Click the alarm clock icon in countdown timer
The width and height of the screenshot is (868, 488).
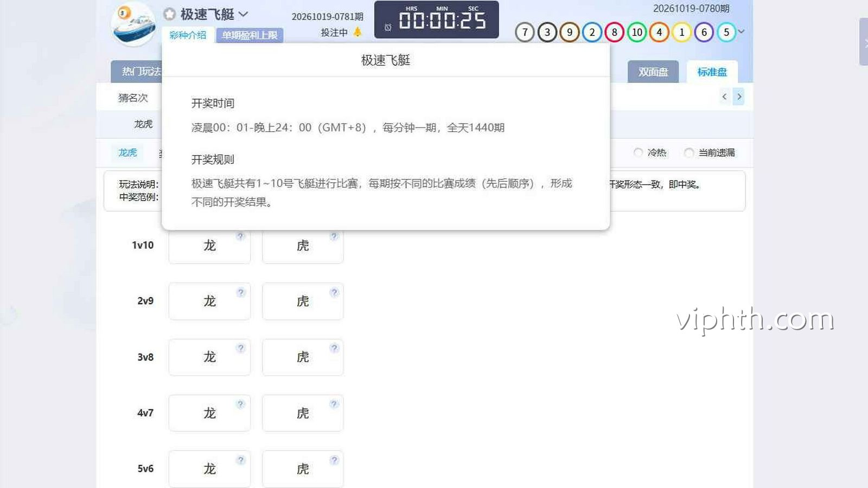pos(388,27)
